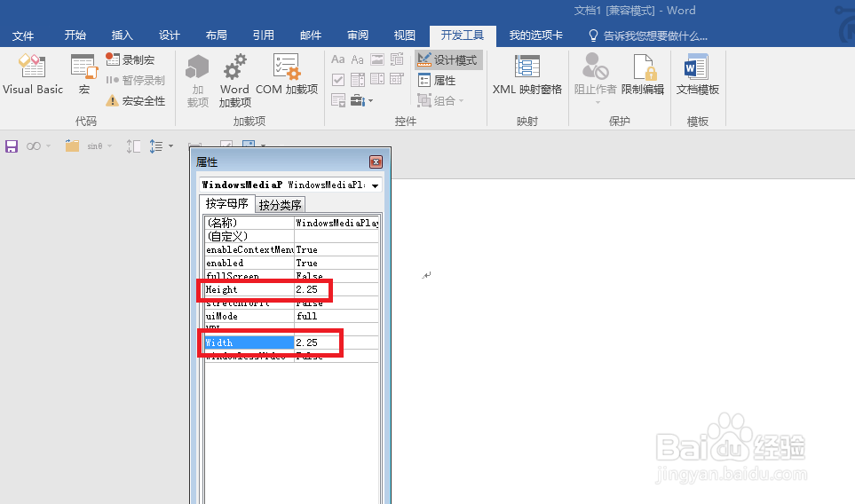Screen dimensions: 855x504
Task: Open Document Template (文档模板)
Action: pos(698,75)
